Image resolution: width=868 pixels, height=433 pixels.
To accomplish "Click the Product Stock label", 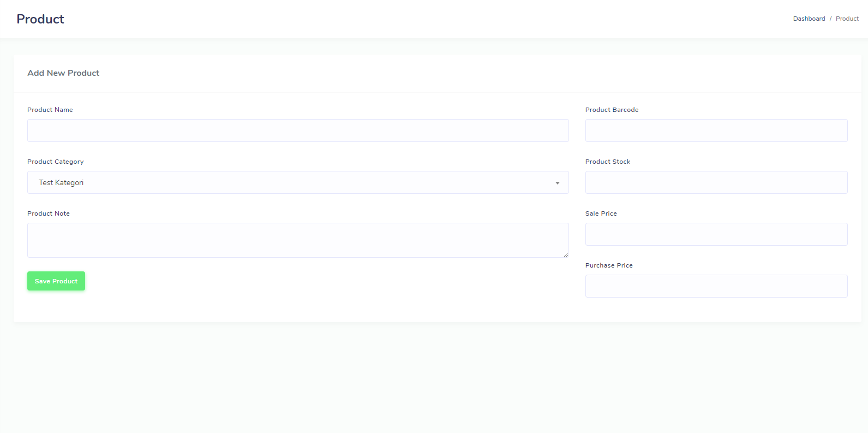I will (607, 162).
